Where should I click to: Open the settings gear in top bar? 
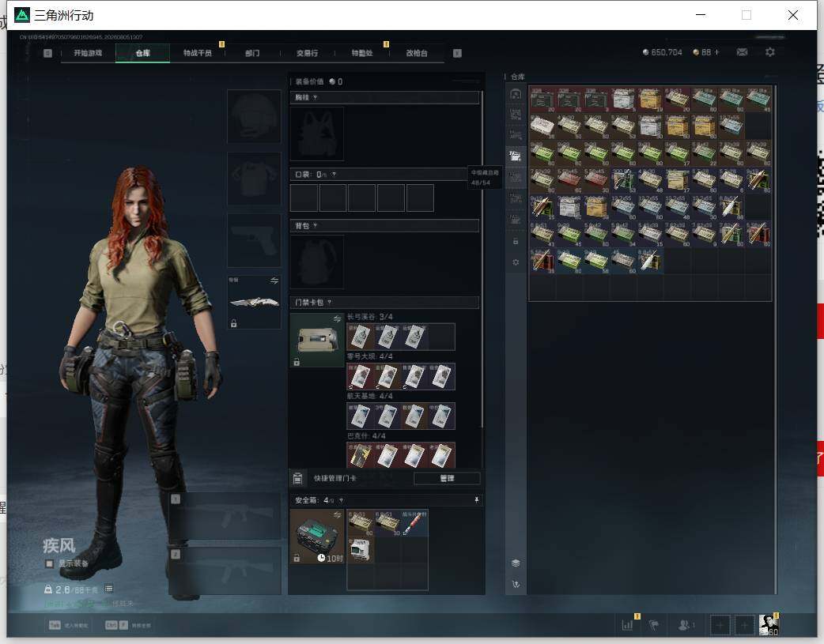[770, 52]
